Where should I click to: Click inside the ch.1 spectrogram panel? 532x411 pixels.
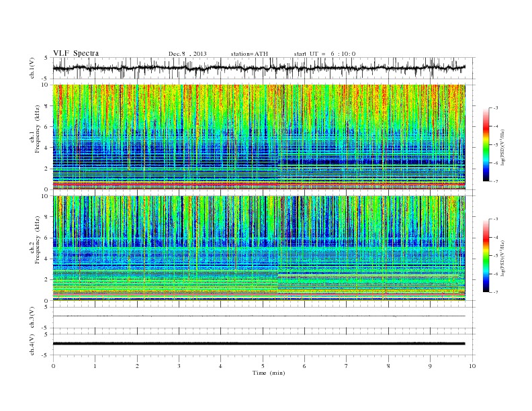[259, 137]
